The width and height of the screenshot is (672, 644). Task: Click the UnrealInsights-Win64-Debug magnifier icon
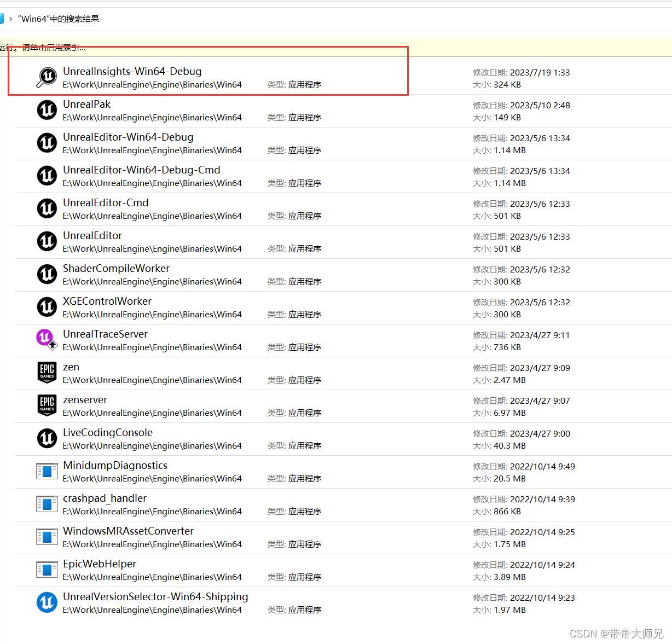coord(47,77)
